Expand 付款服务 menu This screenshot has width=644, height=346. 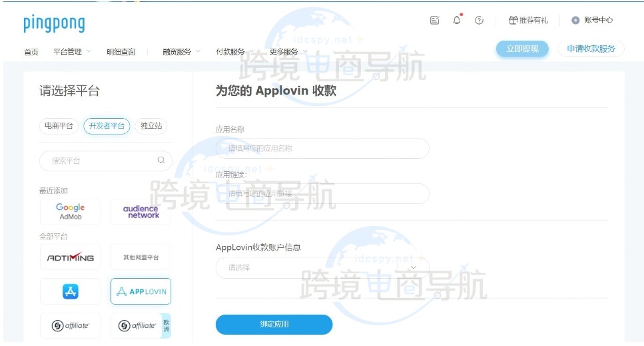click(x=234, y=52)
